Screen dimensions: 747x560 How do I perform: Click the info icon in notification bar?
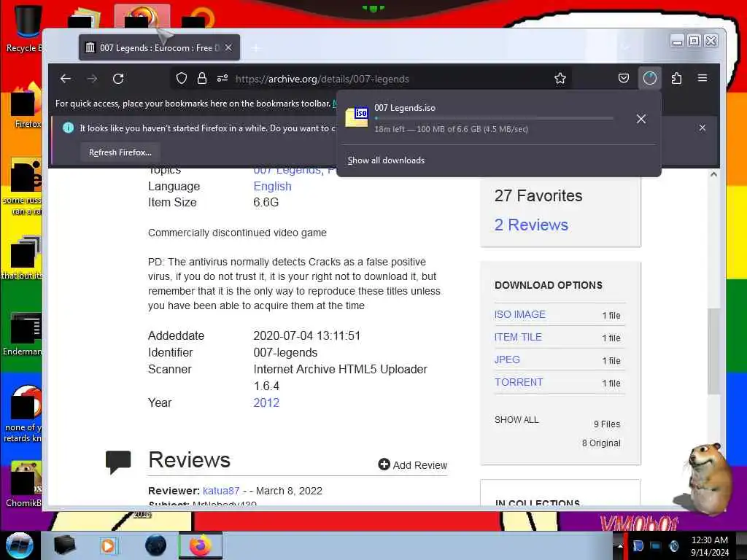68,128
